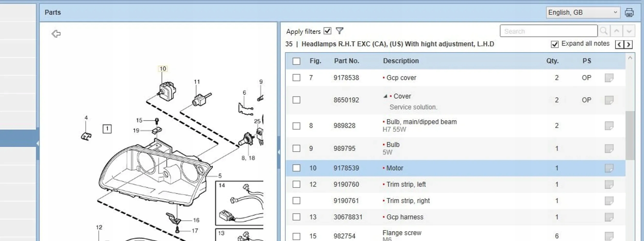Open note icon for Trim strip, right row
644x241 pixels.
click(609, 201)
